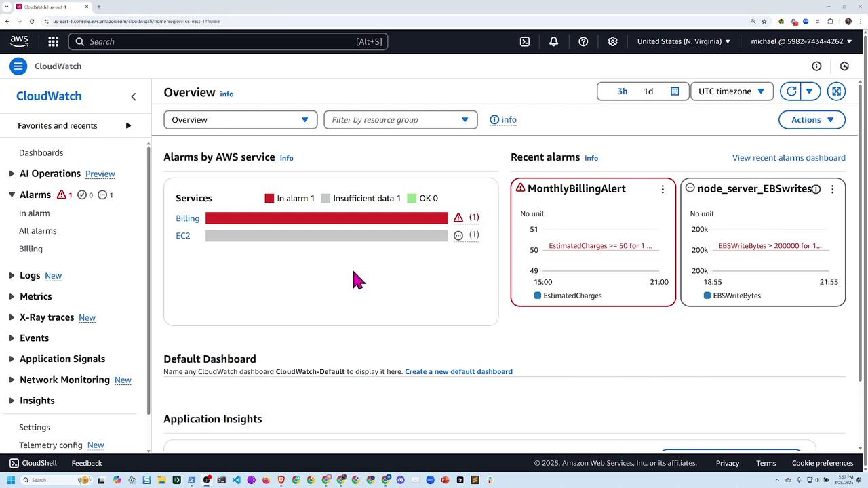
Task: Open the info panel icon near the header
Action: coord(816,66)
